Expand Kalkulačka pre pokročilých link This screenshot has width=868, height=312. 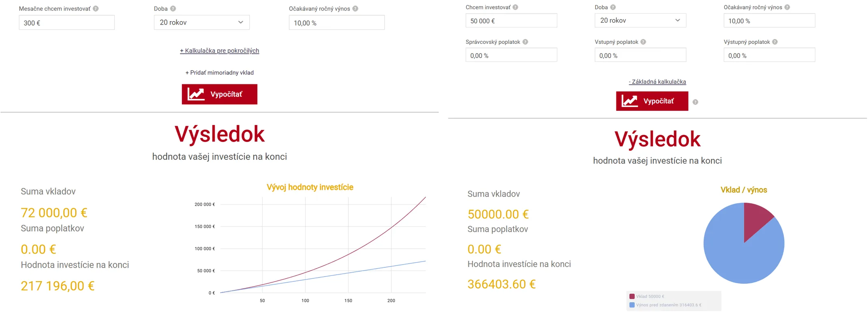click(219, 51)
